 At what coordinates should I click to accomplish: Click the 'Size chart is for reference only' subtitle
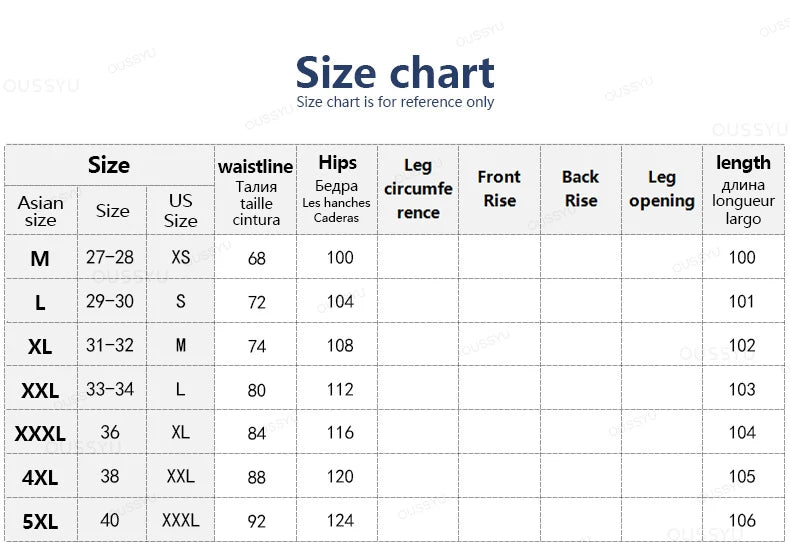click(x=395, y=102)
